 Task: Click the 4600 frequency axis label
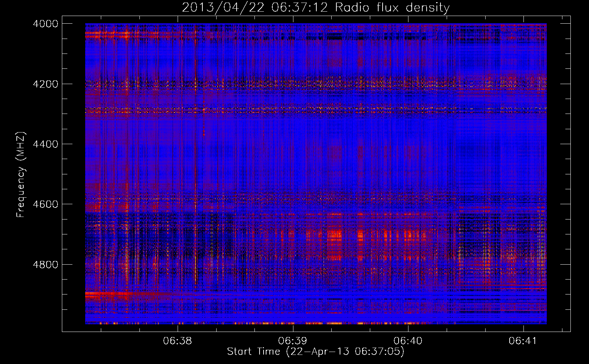46,204
